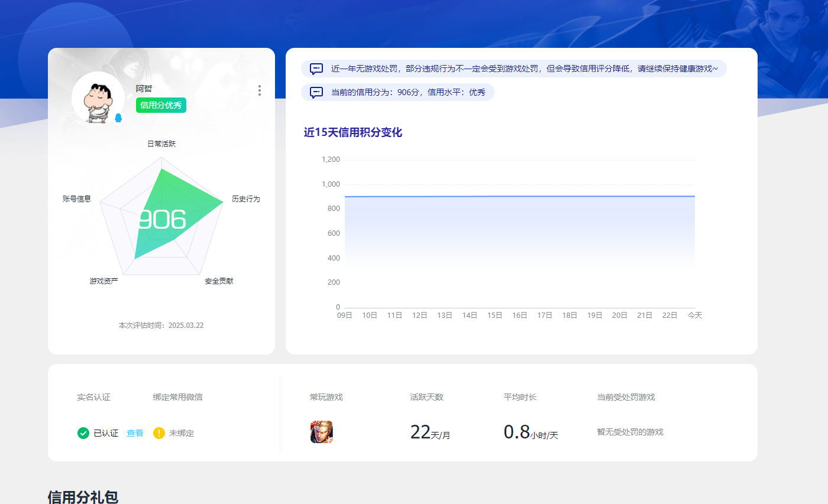The image size is (828, 504).
Task: Click the QQ penguin badge on avatar
Action: tap(118, 118)
